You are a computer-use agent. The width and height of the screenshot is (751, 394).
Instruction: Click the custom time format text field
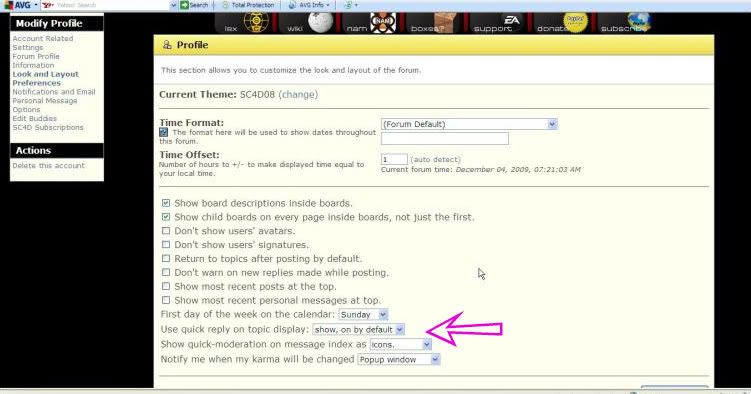pos(445,139)
